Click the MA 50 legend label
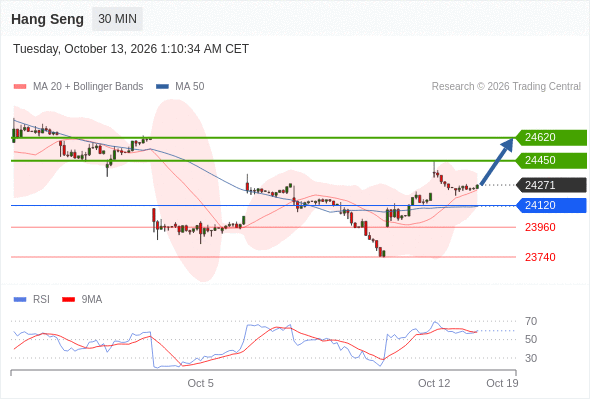 click(x=190, y=87)
